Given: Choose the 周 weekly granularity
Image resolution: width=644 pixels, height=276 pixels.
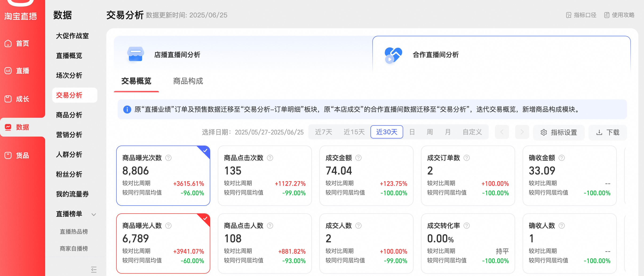Looking at the screenshot, I should click(430, 132).
